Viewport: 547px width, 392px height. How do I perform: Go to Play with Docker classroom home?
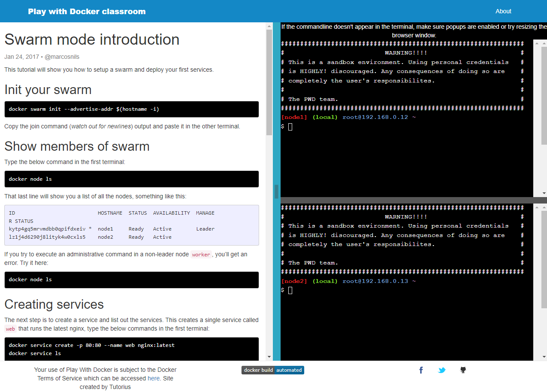pyautogui.click(x=87, y=12)
